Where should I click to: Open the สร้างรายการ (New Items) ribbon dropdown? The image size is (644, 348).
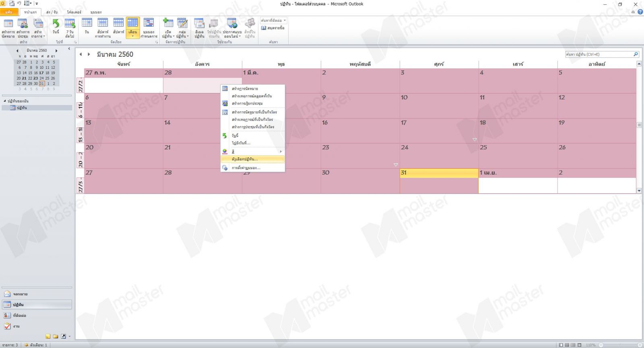click(38, 28)
